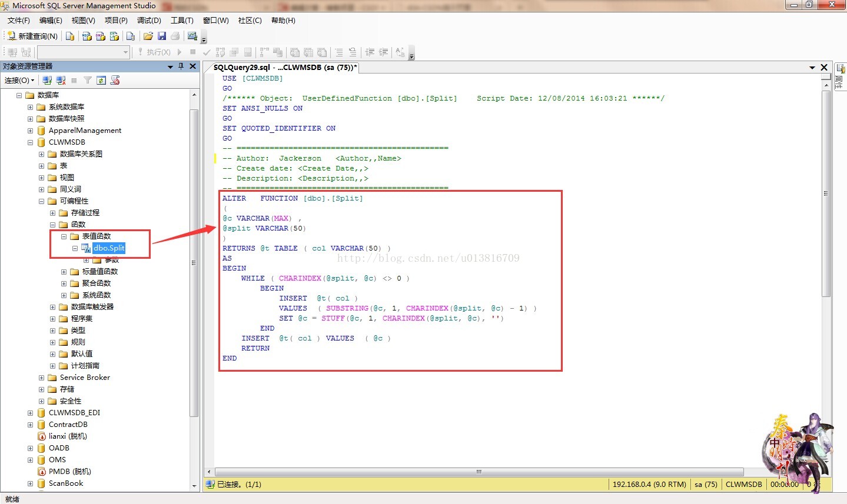Click the Activity Monitor toolbar icon

tap(192, 36)
